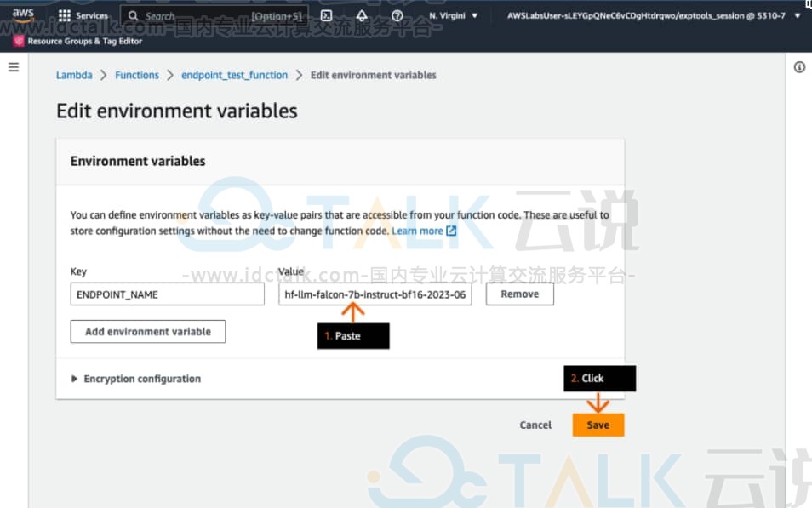Open the AWS home logo
The width and height of the screenshot is (812, 508).
(x=23, y=15)
